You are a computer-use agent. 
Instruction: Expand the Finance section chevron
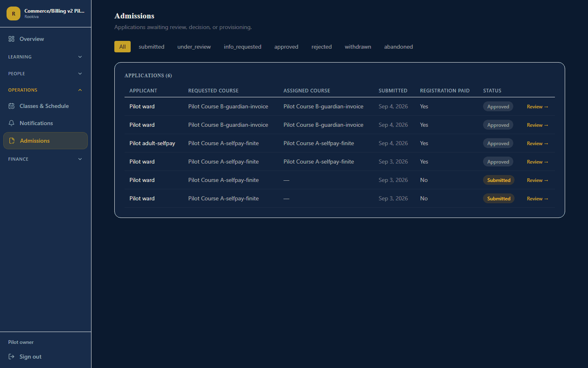pos(80,159)
